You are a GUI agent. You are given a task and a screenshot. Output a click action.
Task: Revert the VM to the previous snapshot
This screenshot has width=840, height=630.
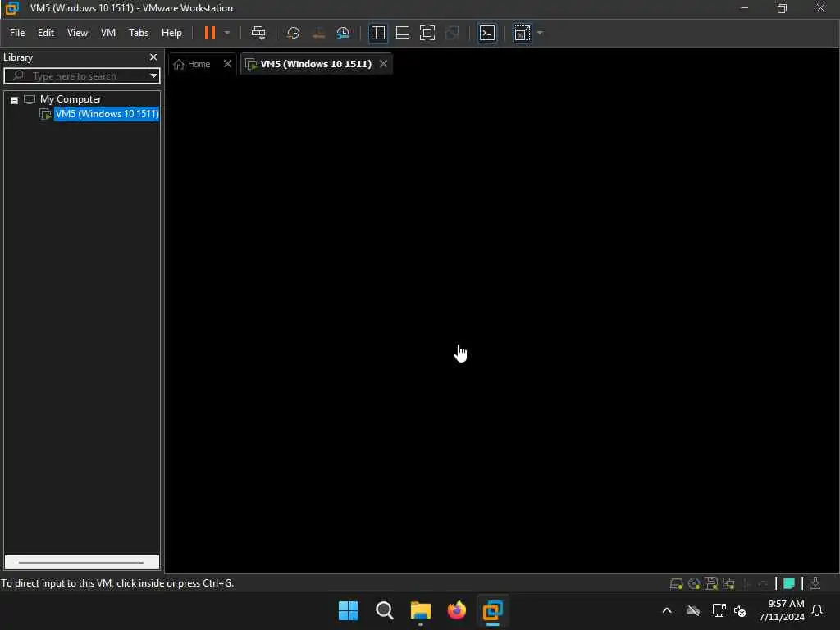click(x=318, y=33)
